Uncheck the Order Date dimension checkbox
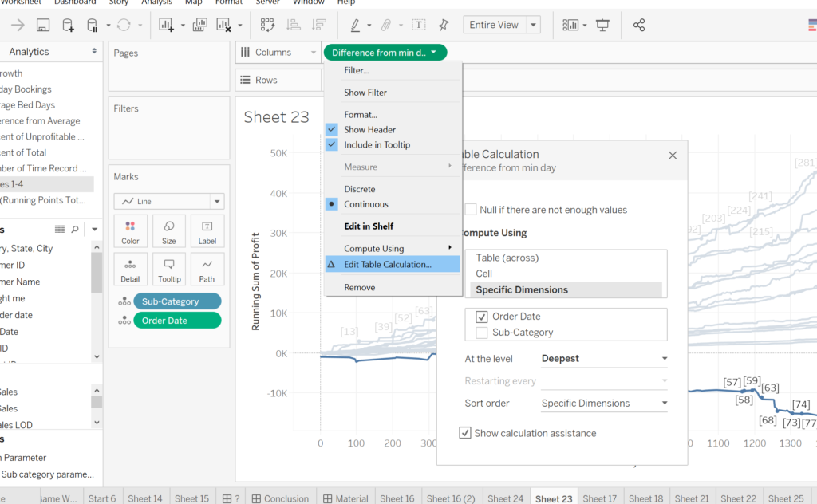 pos(481,317)
